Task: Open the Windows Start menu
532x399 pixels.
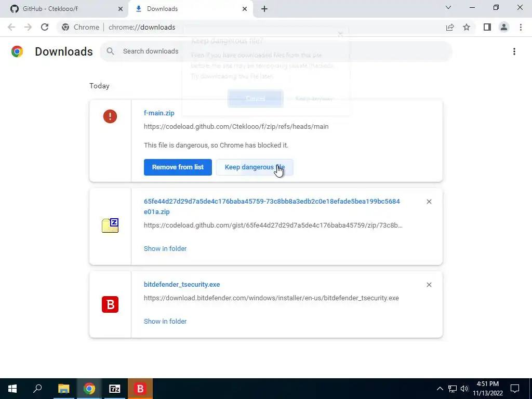Action: tap(12, 389)
